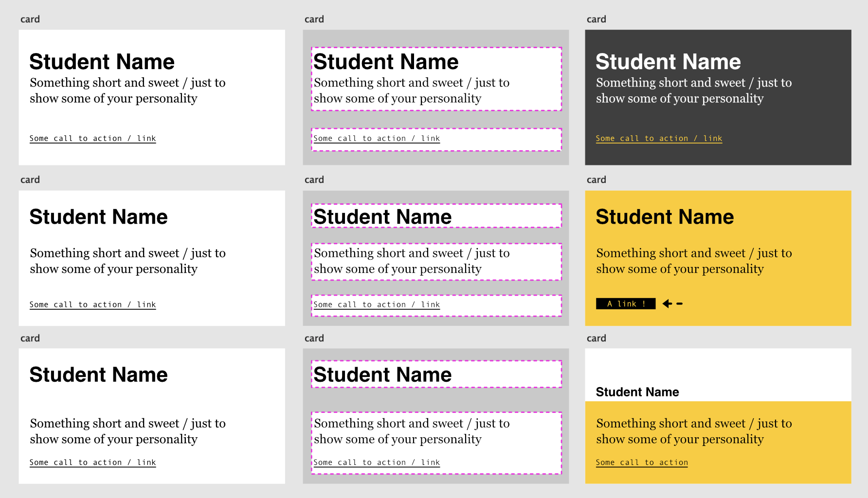Click description paragraph in middle-row gray card
Viewport: 868px width, 498px height.
412,261
